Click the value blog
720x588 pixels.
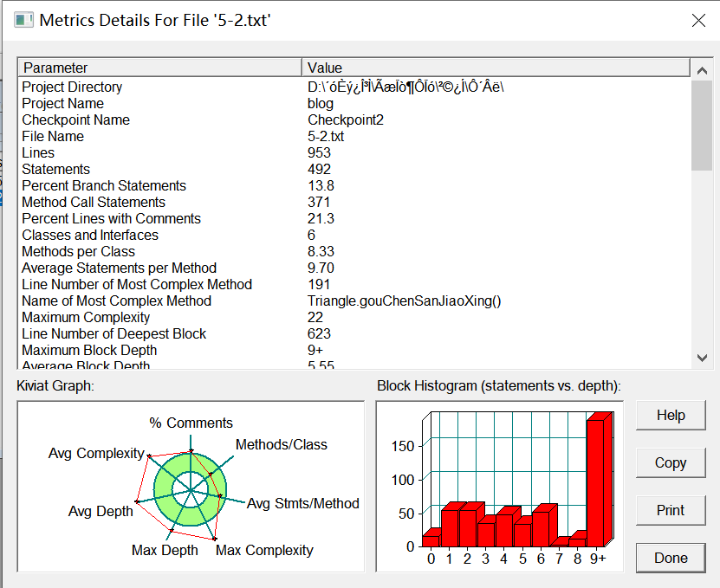coord(321,104)
